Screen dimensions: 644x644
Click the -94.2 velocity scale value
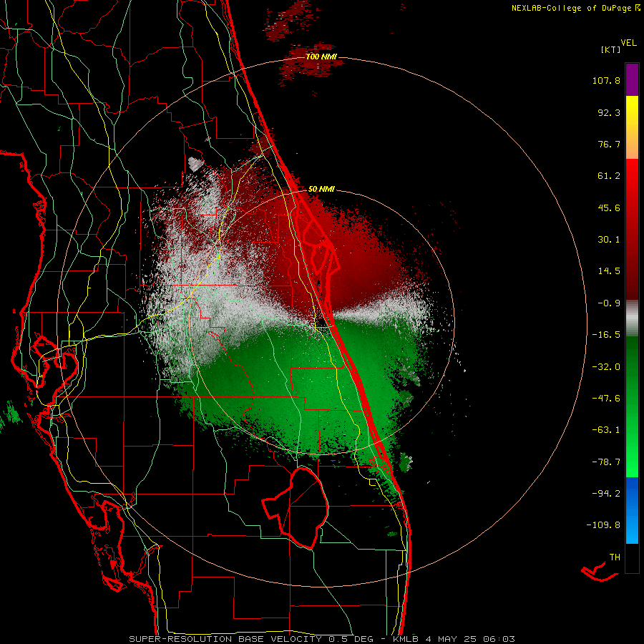click(606, 494)
